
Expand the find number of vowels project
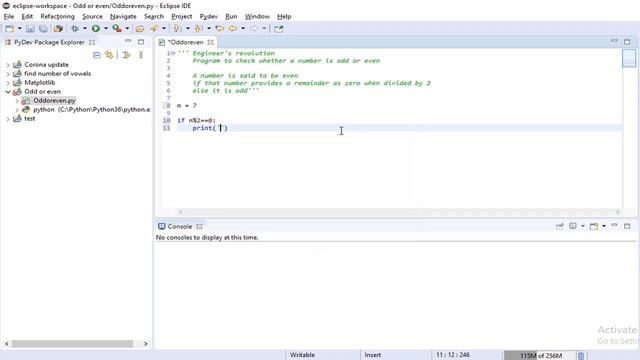coord(8,74)
